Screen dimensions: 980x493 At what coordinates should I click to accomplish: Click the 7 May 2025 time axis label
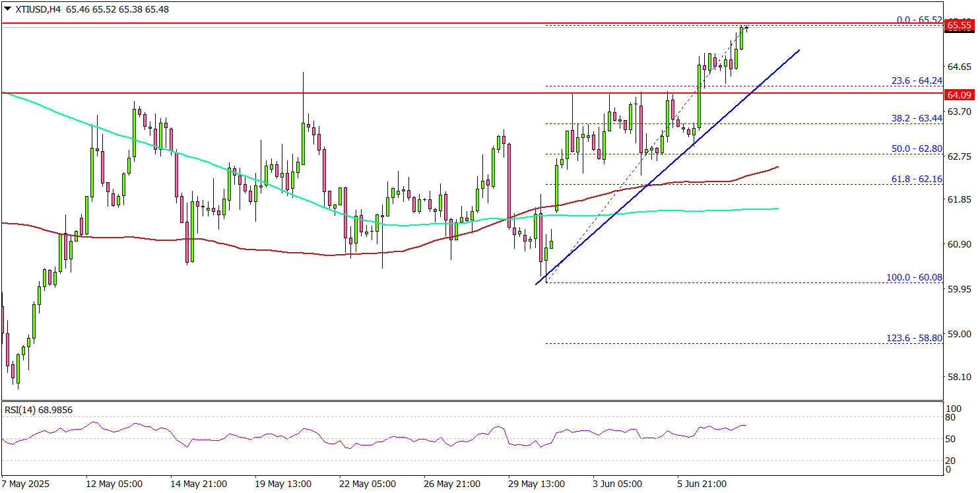coord(25,484)
